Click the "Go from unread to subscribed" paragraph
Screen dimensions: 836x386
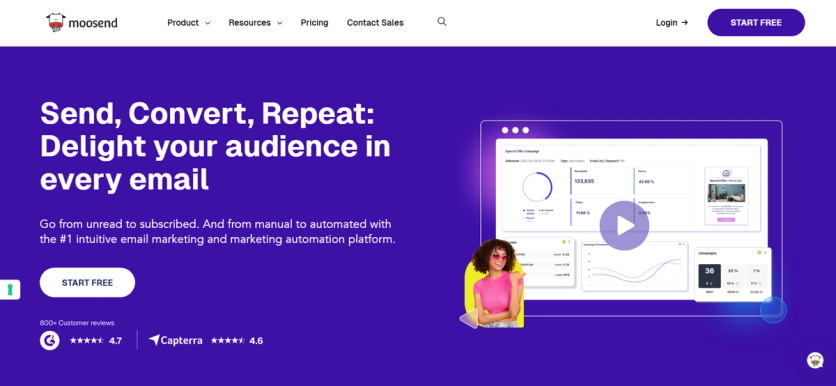(218, 231)
